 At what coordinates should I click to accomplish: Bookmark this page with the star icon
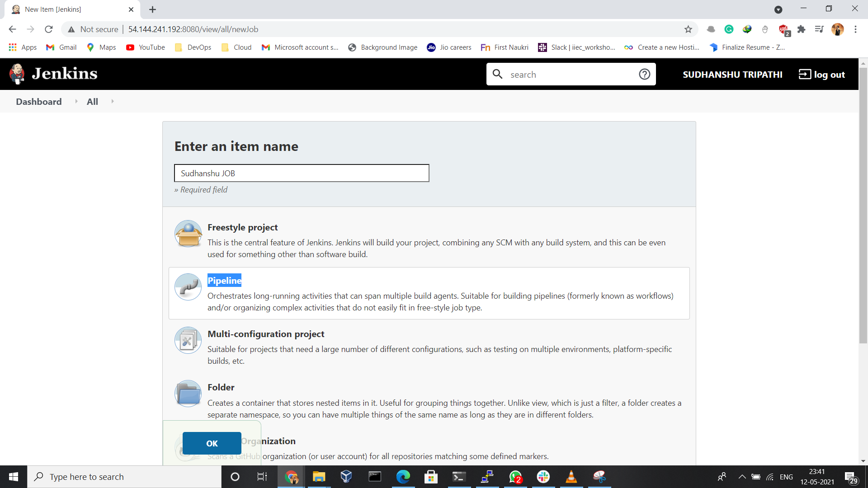(x=689, y=29)
